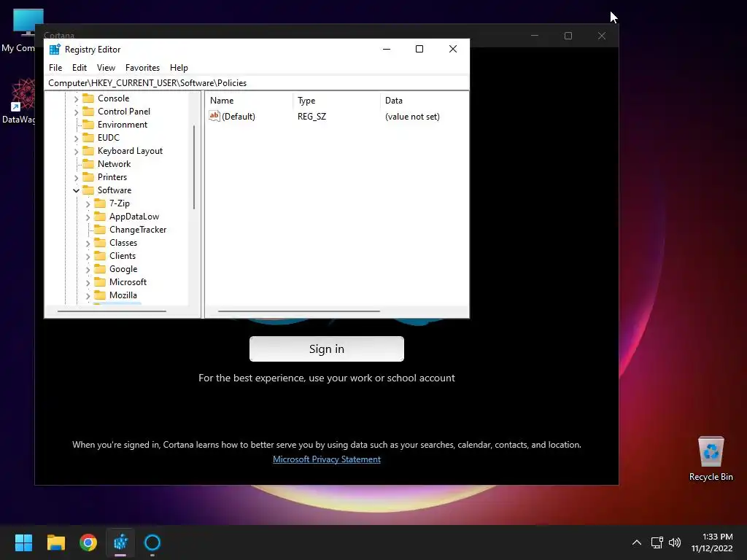Expand the AppDataLow key

[88, 217]
